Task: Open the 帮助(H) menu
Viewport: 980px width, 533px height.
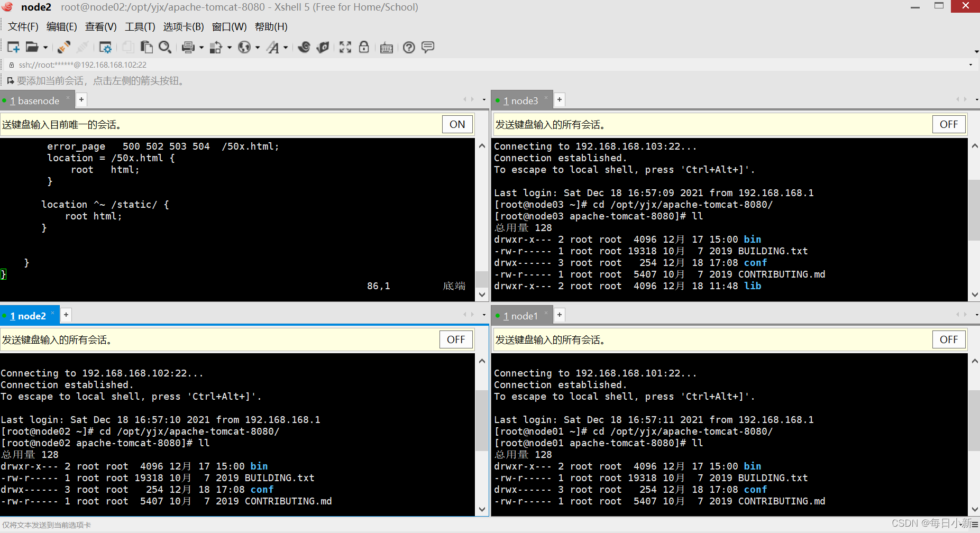Action: [x=271, y=27]
